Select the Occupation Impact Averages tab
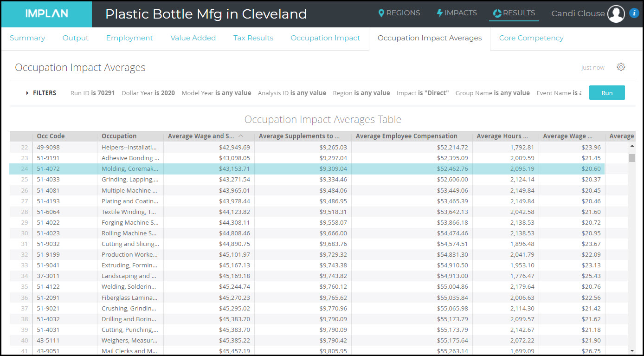The image size is (644, 356). click(x=430, y=38)
